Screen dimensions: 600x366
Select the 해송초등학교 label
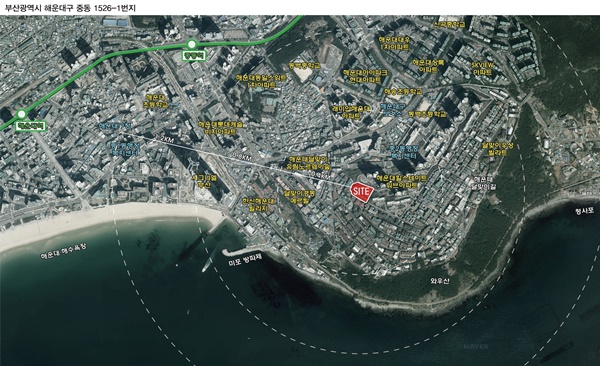403,92
